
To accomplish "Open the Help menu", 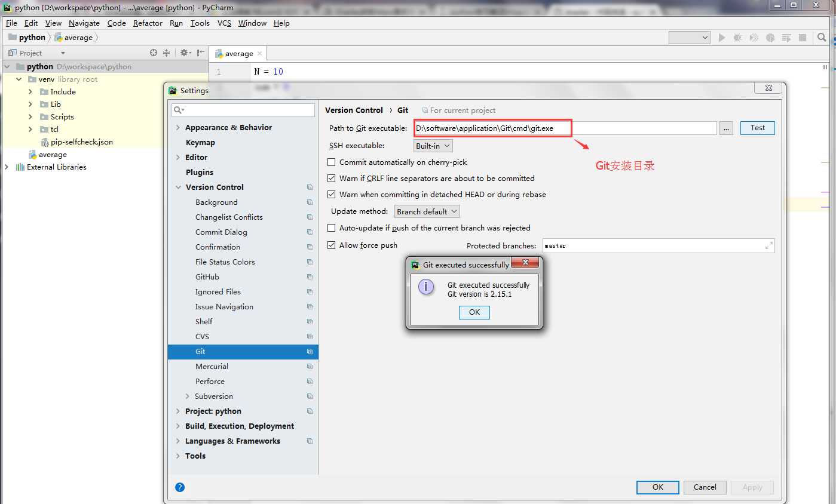I will pyautogui.click(x=281, y=23).
